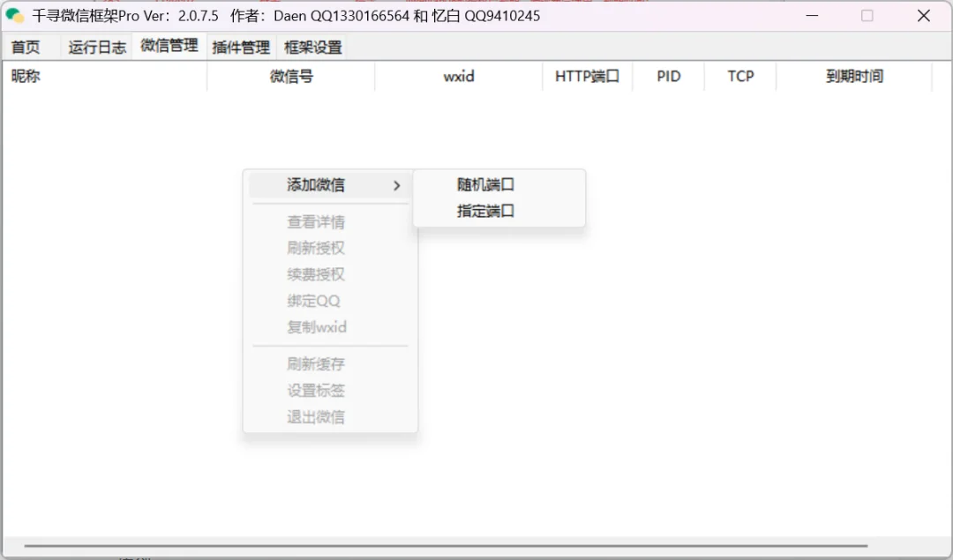The height and width of the screenshot is (560, 953).
Task: Expand the 添加微信 submenu arrow
Action: pyautogui.click(x=397, y=185)
